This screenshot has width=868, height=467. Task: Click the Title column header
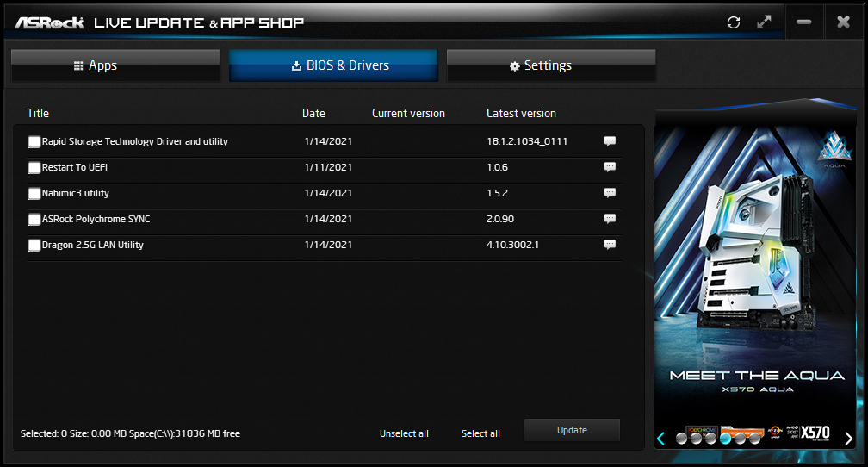tap(38, 113)
